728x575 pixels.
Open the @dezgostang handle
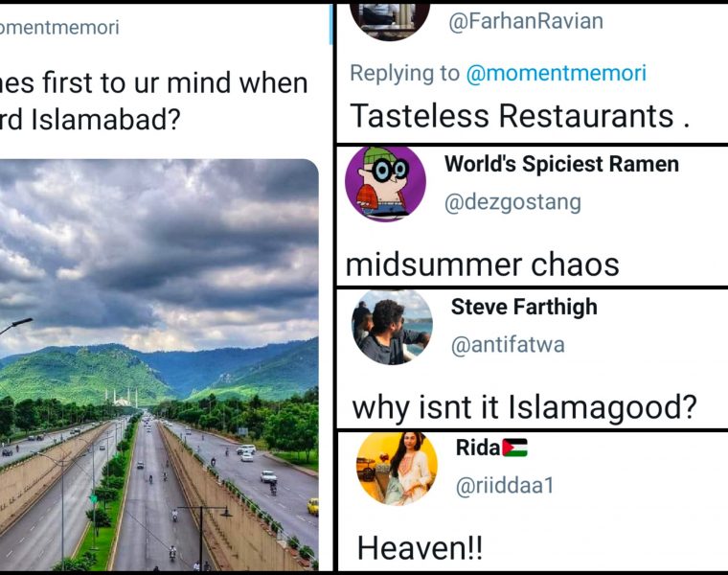coord(512,201)
